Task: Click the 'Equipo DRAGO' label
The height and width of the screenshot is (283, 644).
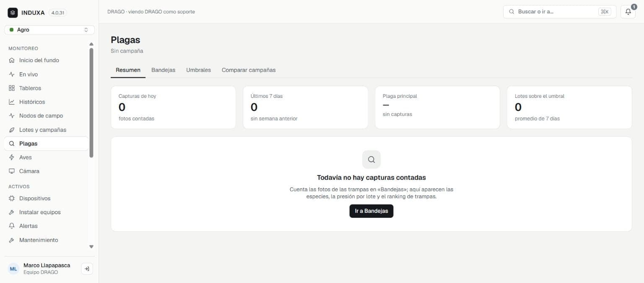Action: [41, 272]
